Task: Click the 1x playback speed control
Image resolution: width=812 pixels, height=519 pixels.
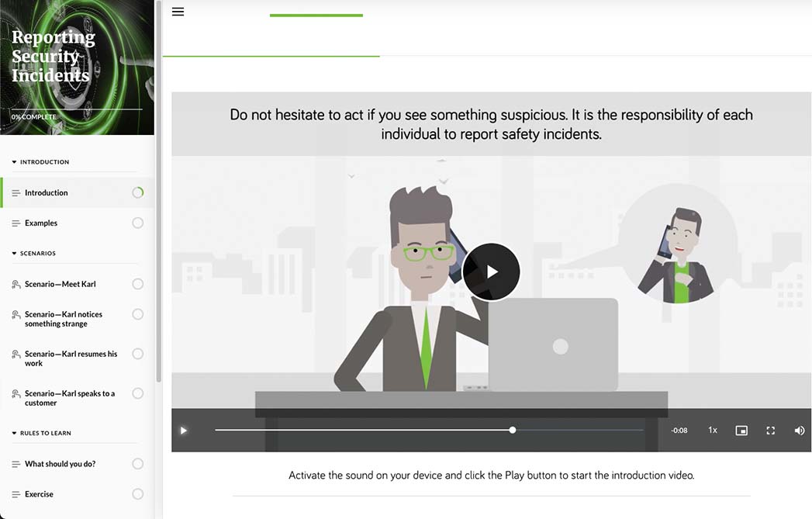Action: [712, 430]
